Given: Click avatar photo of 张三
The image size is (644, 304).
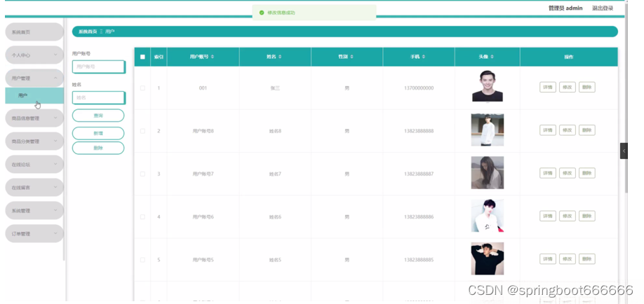Looking at the screenshot, I should [488, 86].
